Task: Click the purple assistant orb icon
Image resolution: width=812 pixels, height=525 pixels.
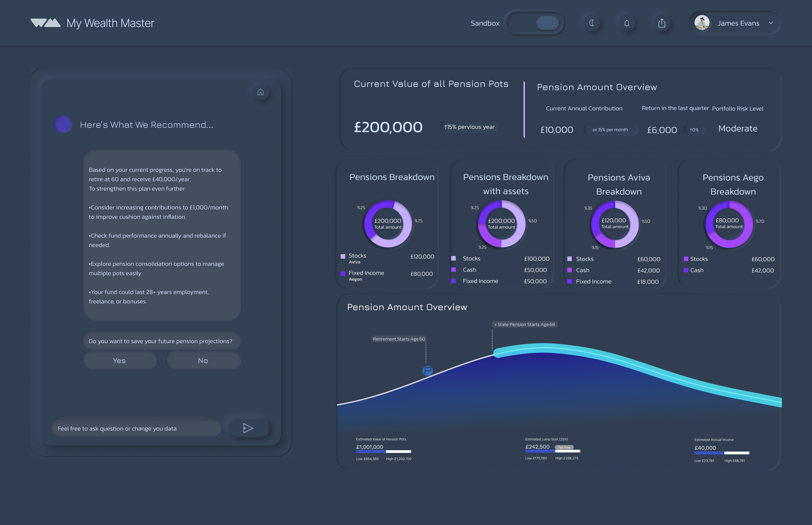Action: pyautogui.click(x=63, y=124)
